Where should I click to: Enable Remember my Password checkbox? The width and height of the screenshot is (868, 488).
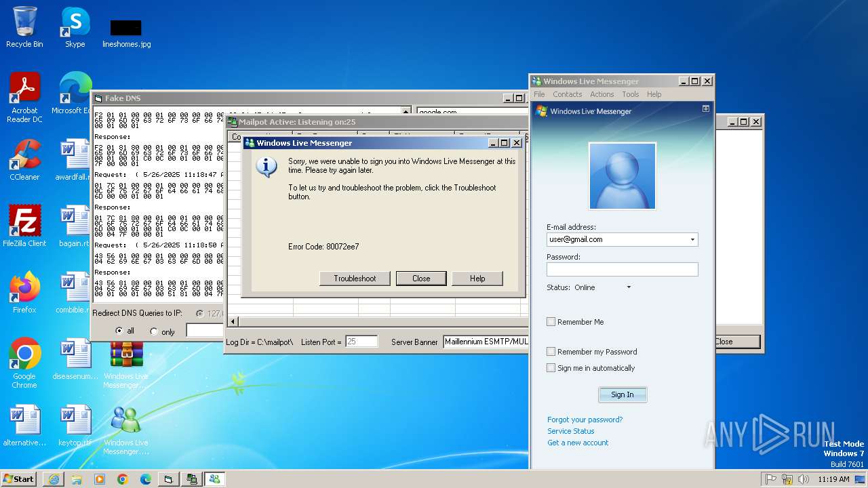[551, 352]
